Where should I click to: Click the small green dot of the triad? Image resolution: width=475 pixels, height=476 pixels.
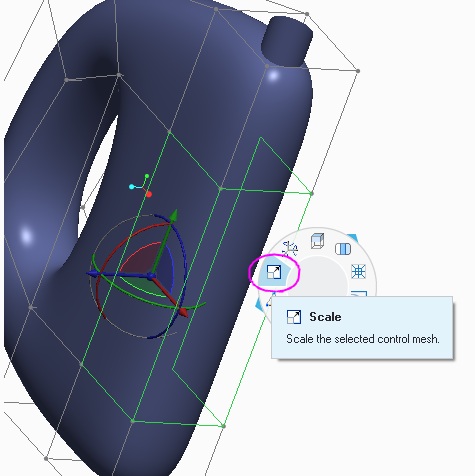pyautogui.click(x=147, y=175)
